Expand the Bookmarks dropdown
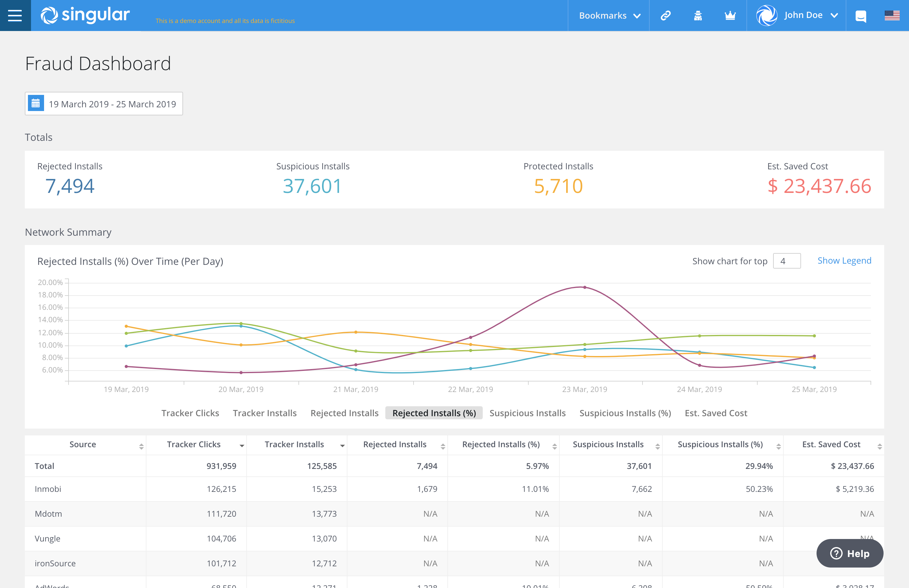This screenshot has height=588, width=909. click(x=609, y=16)
